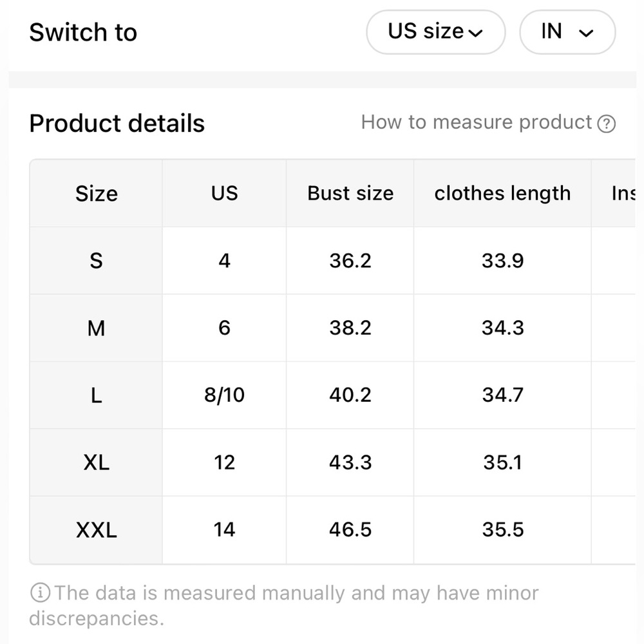Click the partially visible Ins column header
Viewport: 644px width, 644px height.
[x=622, y=193]
